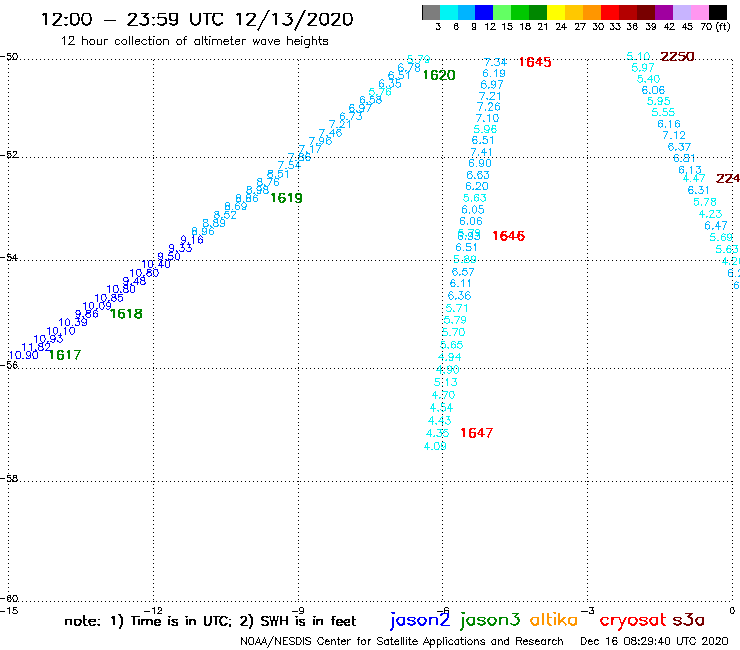740x650 pixels.
Task: Select the 8.52 wave height value
Action: pyautogui.click(x=225, y=215)
